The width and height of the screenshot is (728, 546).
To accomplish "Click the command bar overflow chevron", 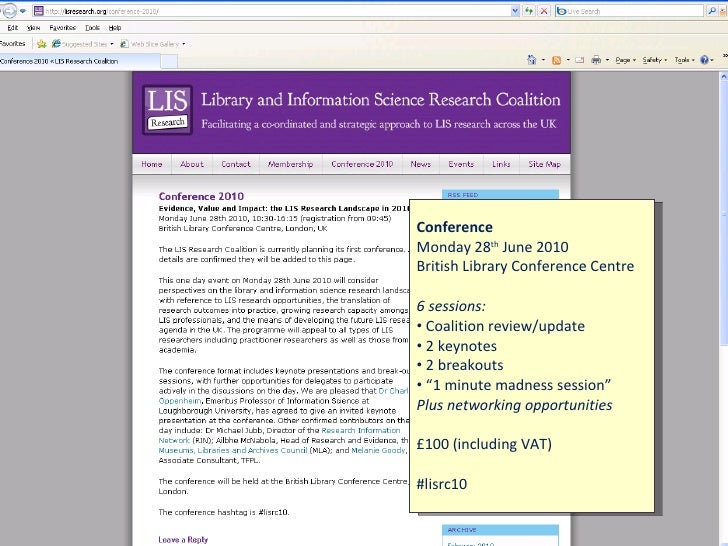I will click(x=725, y=57).
